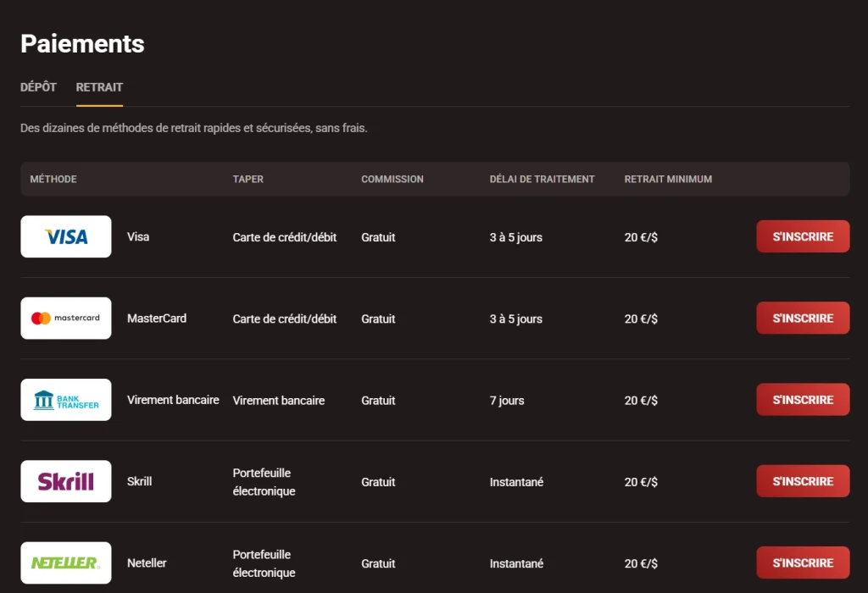Click the 'MasterCard' method name text
The height and width of the screenshot is (593, 868).
click(x=157, y=318)
